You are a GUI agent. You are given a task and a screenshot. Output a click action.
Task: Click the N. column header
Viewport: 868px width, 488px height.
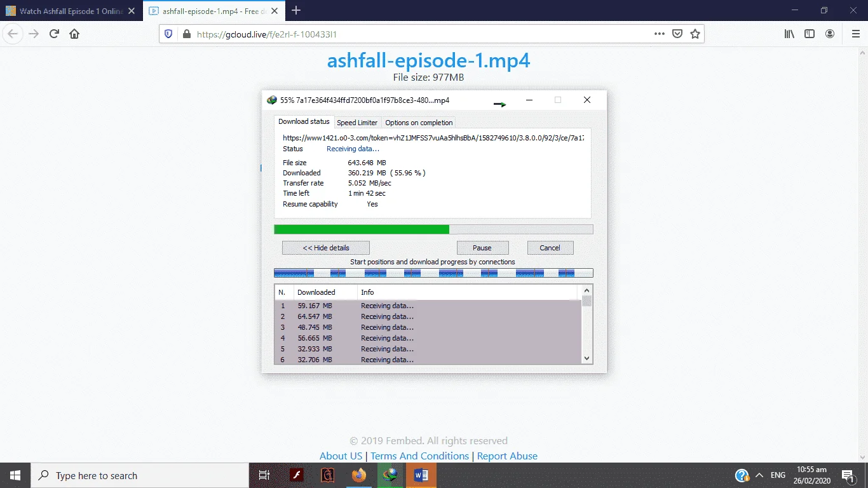284,292
